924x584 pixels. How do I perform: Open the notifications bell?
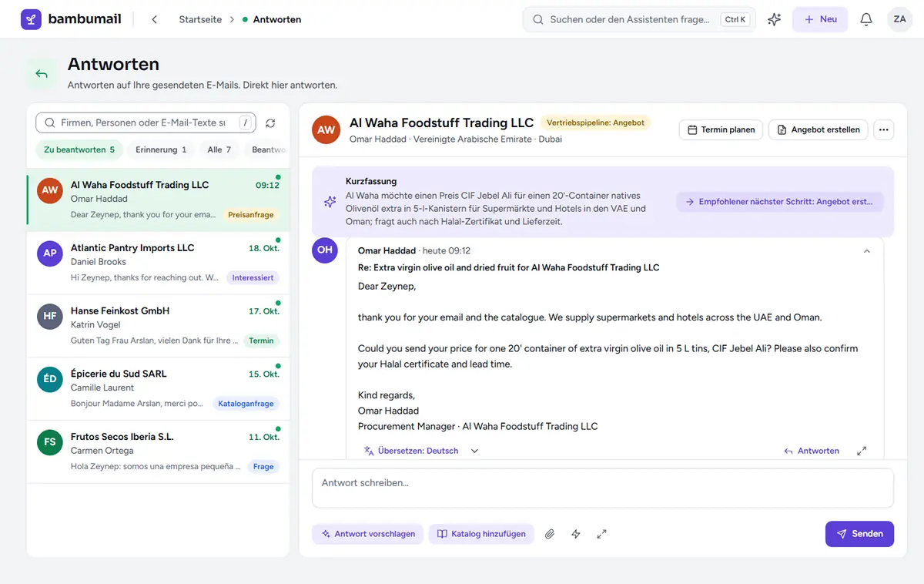(866, 19)
